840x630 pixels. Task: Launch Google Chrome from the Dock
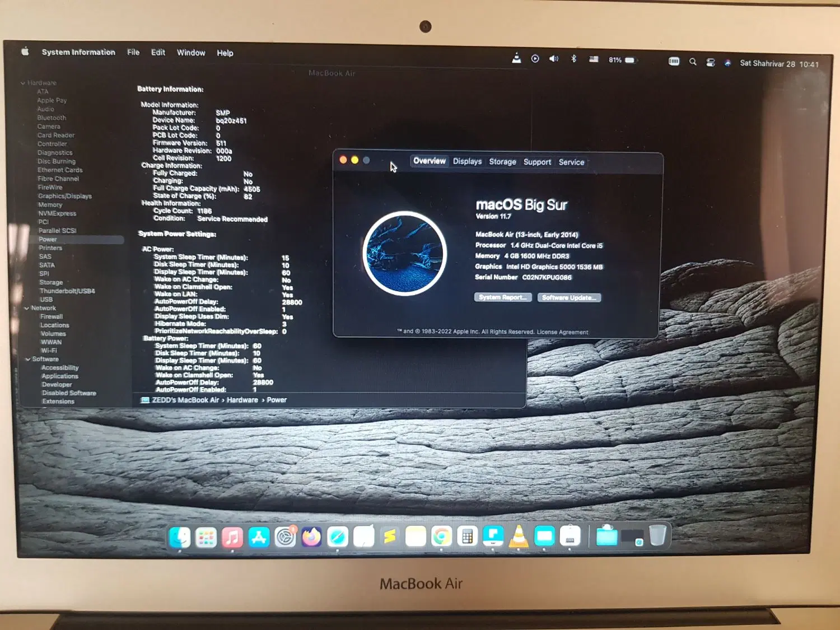(441, 537)
